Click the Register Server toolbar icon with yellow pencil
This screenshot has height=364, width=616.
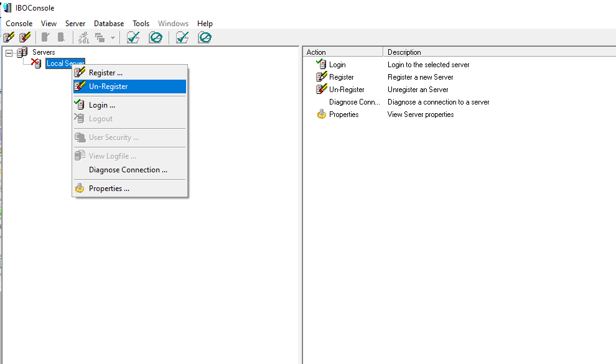tap(9, 38)
